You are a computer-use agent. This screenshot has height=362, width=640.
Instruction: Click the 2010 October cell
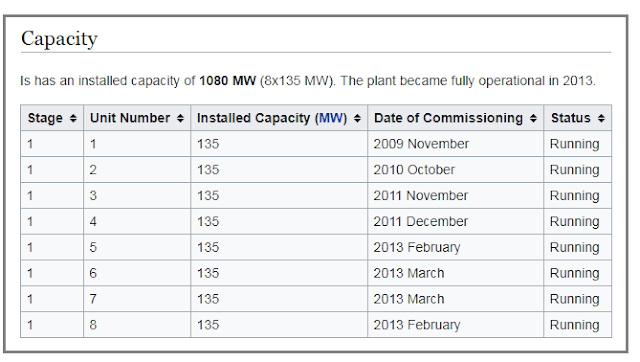pos(456,169)
